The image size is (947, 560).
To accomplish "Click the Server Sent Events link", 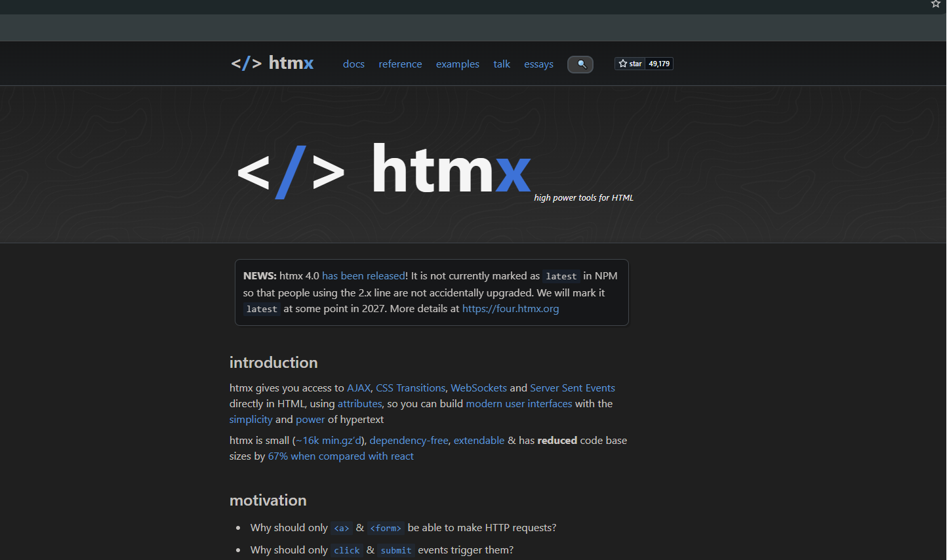I will 573,388.
